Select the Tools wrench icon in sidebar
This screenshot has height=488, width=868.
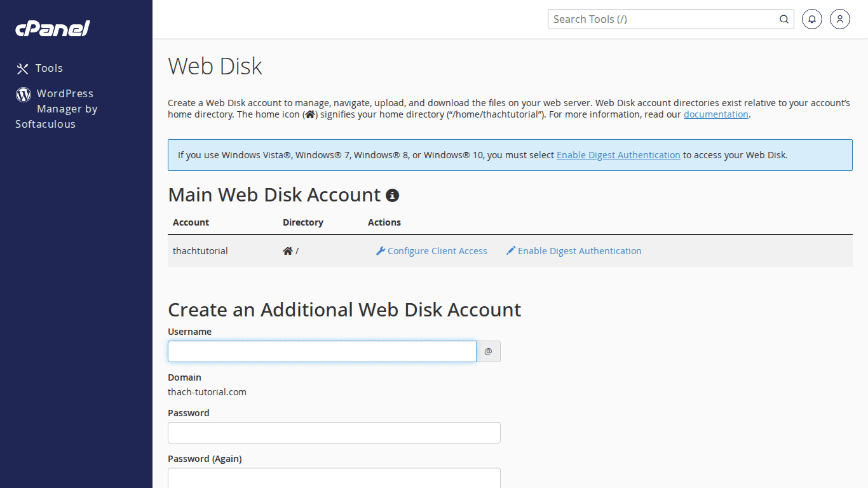point(23,68)
